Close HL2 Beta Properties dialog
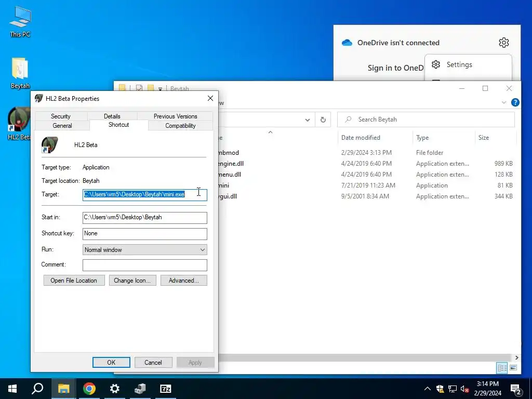The height and width of the screenshot is (399, 532). (210, 98)
